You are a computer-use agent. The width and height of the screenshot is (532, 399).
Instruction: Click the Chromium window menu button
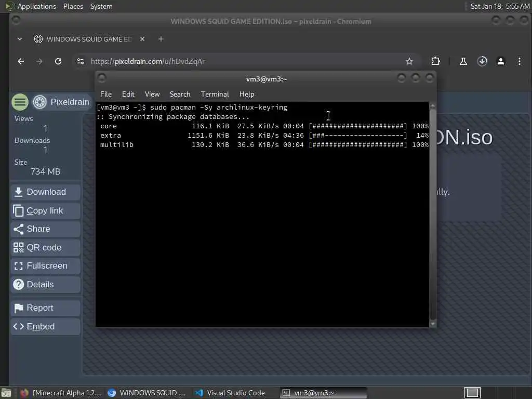16,20
